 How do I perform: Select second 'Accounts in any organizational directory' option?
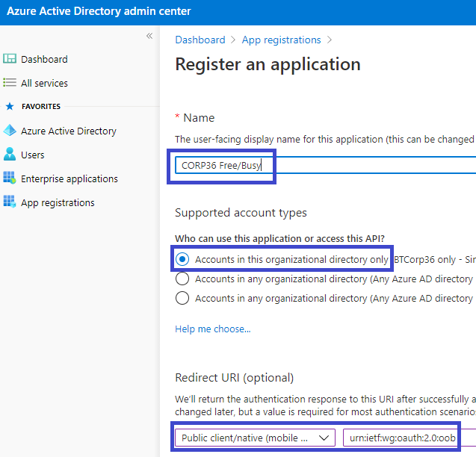[x=182, y=279]
